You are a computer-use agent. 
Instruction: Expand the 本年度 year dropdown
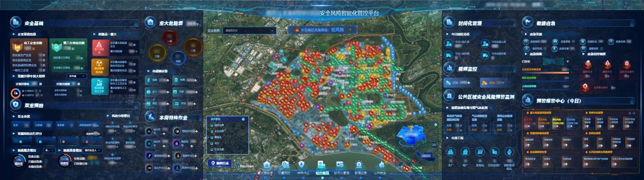[x=77, y=76]
